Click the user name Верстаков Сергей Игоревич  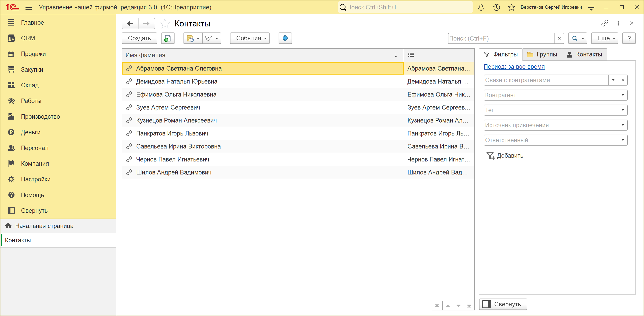pos(551,7)
